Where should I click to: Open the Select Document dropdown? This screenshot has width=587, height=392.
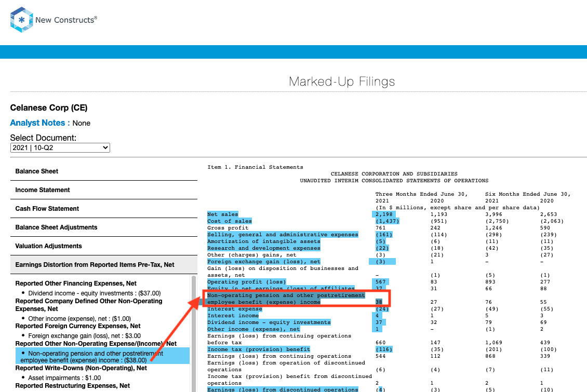point(60,148)
